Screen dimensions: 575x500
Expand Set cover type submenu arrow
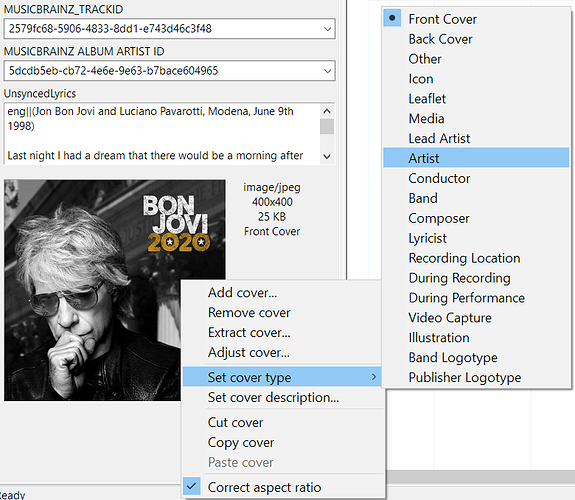(373, 377)
